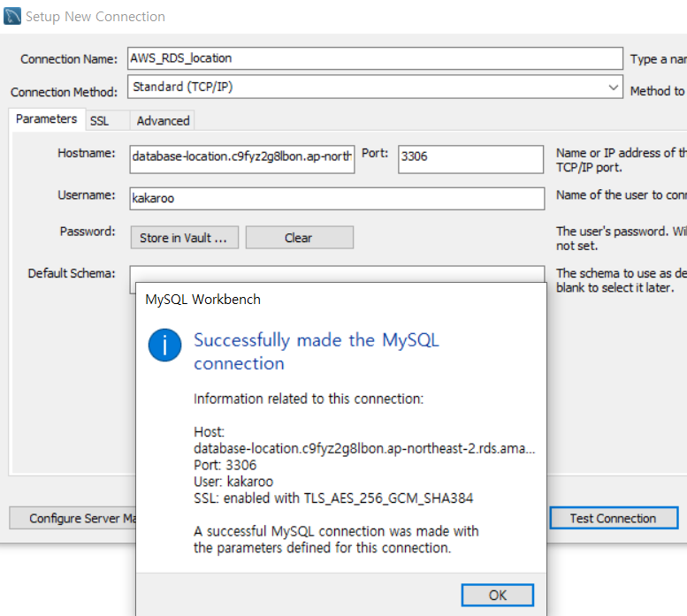This screenshot has height=616, width=687.
Task: Select the Username field containing kakaroo
Action: tap(337, 199)
